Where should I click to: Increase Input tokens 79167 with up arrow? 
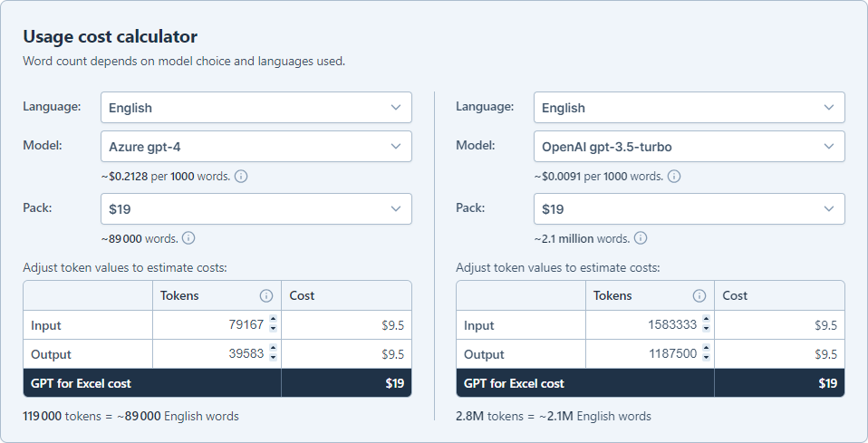pyautogui.click(x=273, y=319)
